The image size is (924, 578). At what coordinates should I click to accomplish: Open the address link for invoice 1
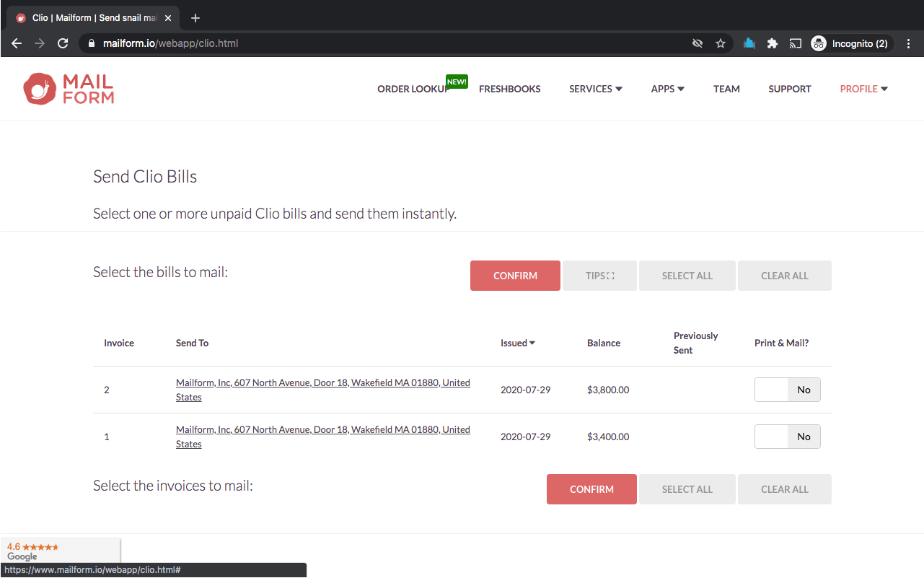(x=323, y=437)
